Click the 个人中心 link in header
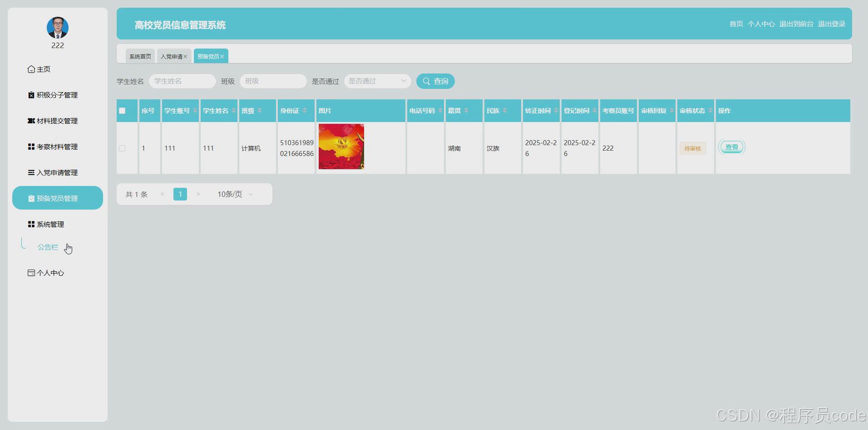Viewport: 868px width, 430px height. [761, 24]
